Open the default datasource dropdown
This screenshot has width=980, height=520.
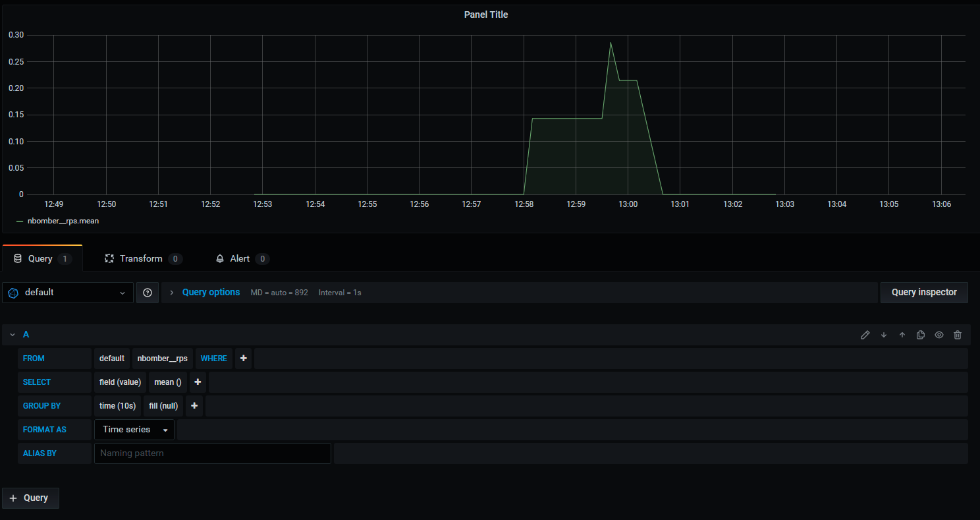(x=67, y=292)
